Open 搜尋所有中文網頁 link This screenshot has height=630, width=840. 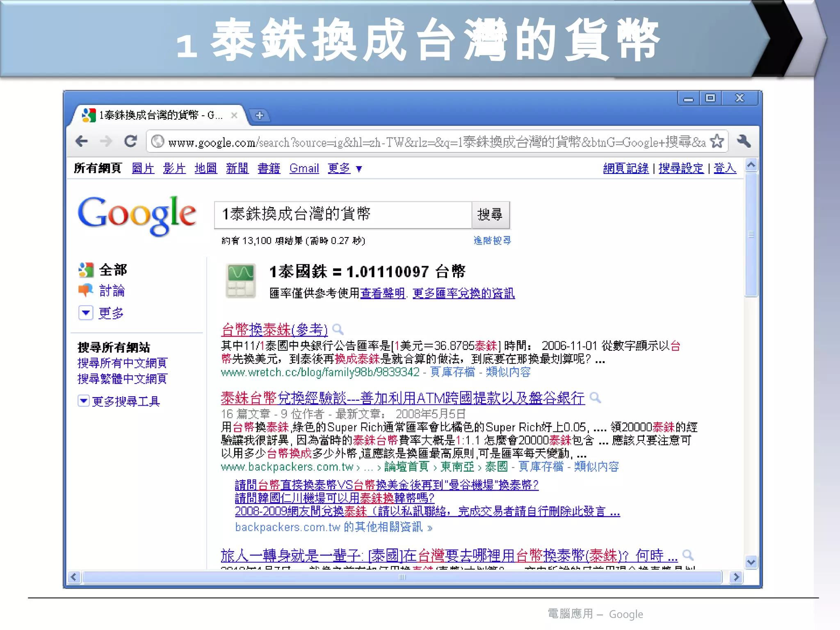coord(122,363)
